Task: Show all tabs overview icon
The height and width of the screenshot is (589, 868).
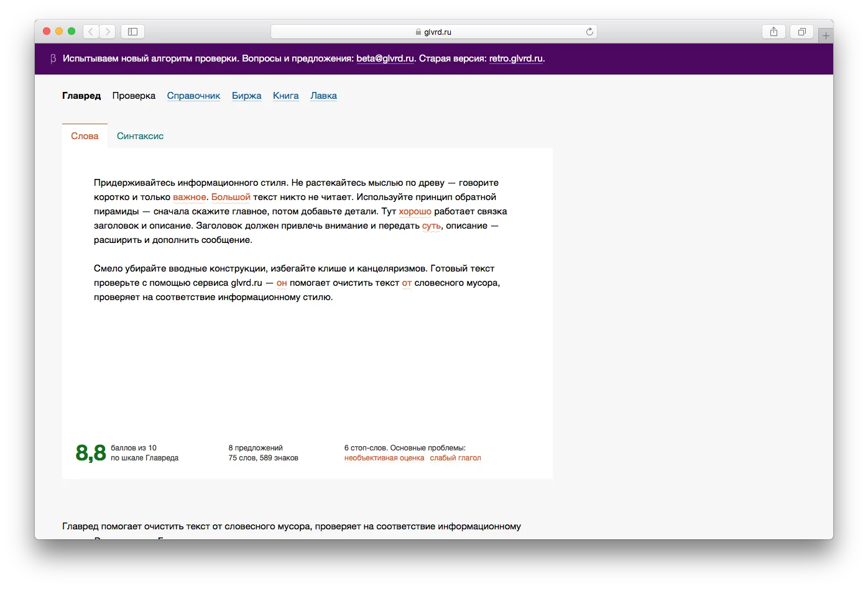Action: [801, 32]
